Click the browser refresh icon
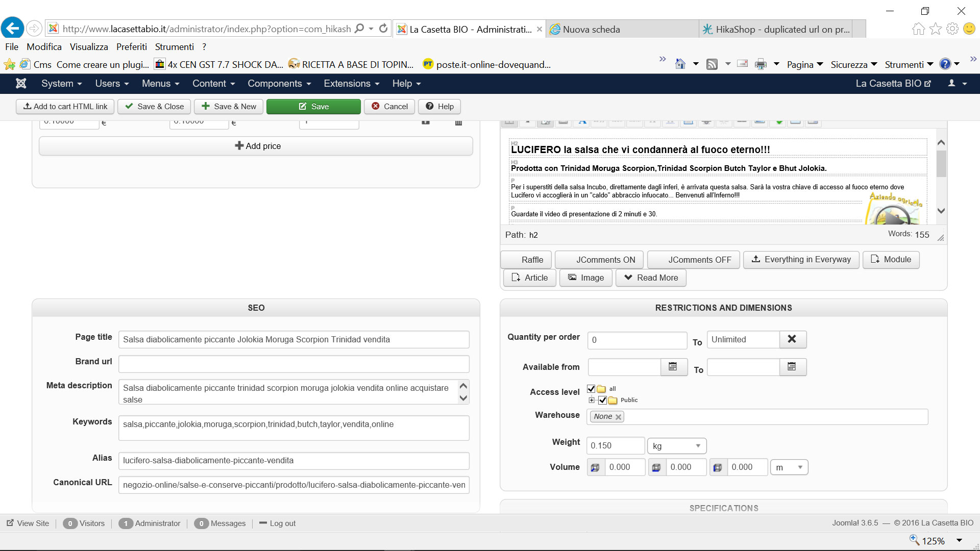The image size is (980, 551). click(x=383, y=29)
